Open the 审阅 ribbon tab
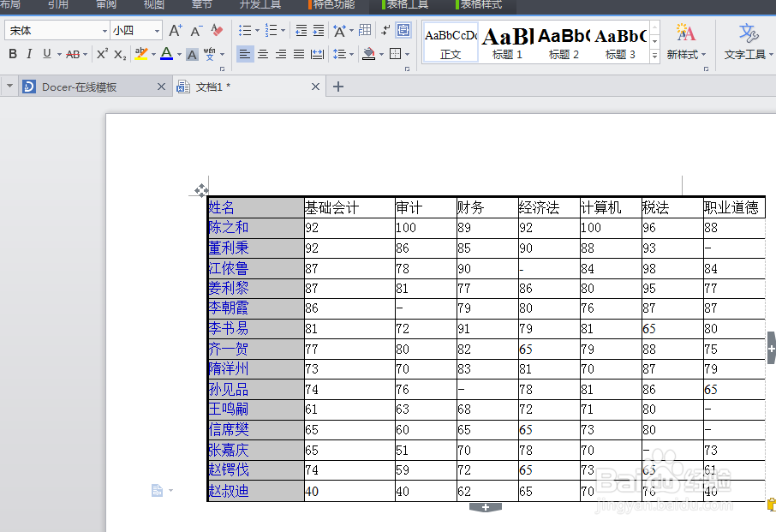The image size is (776, 532). point(105,6)
